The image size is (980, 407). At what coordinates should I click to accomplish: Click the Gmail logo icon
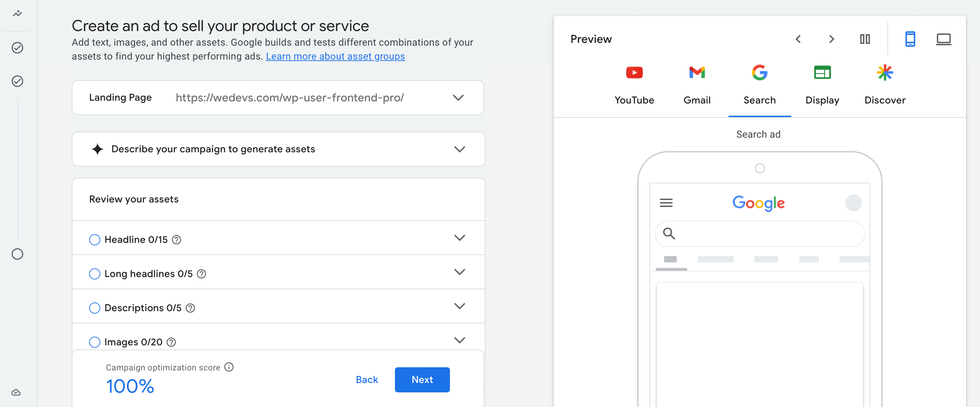697,72
